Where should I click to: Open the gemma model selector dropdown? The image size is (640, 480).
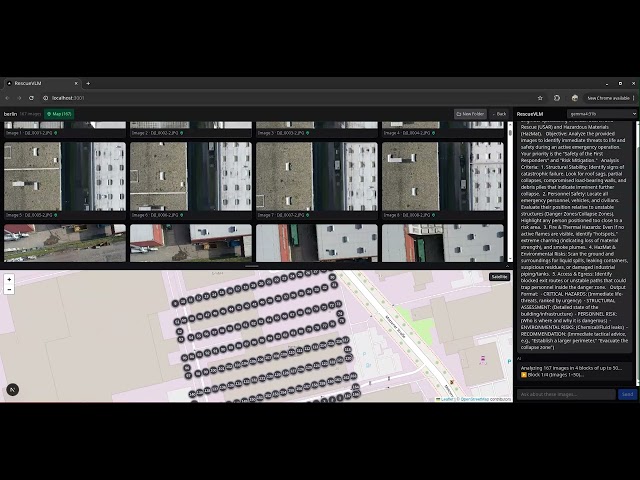602,114
